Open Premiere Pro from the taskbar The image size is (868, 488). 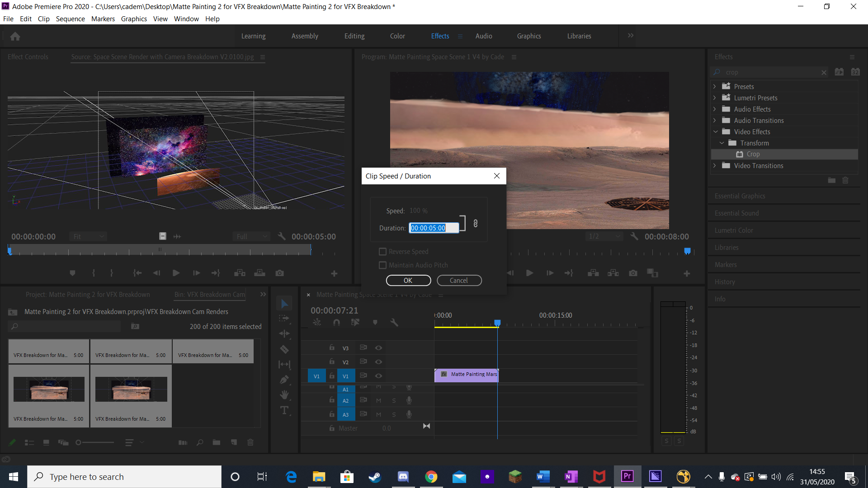tap(627, 477)
